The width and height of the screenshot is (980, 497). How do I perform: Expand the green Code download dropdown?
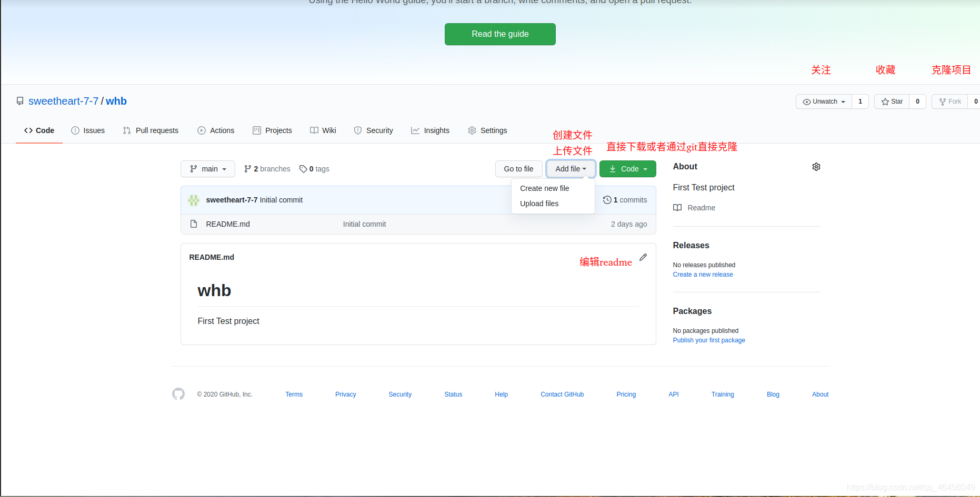(x=628, y=169)
